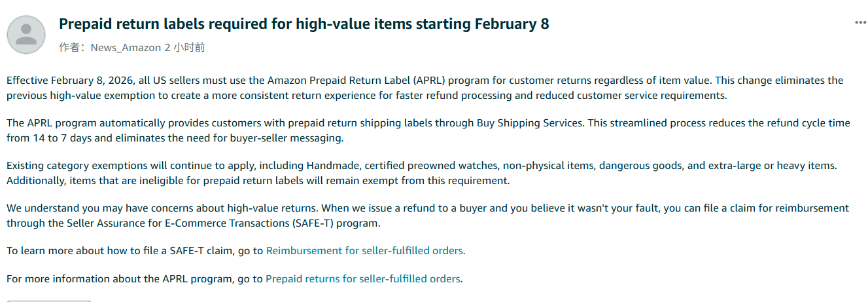Viewport: 868px width, 302px height.
Task: Open "Prepaid returns for seller-fulfilled orders" link
Action: (x=362, y=278)
